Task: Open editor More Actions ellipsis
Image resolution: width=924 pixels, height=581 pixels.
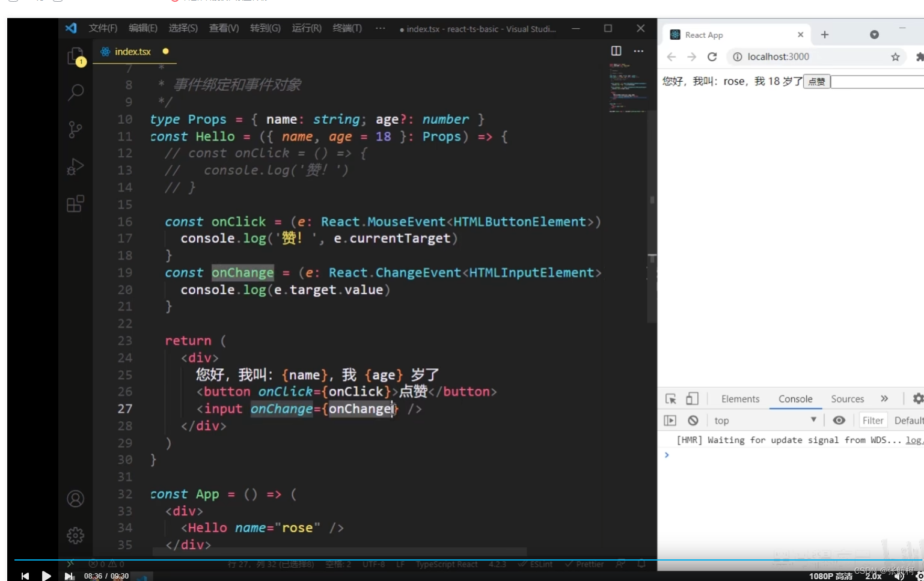Action: (638, 51)
